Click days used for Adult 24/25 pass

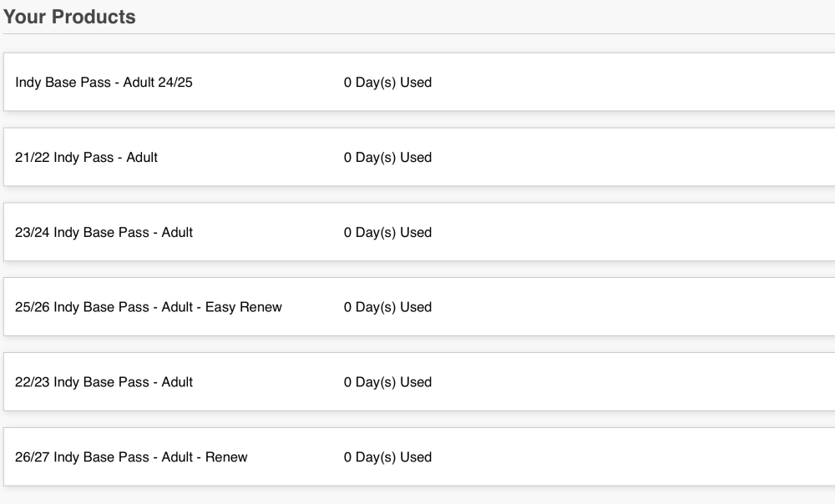tap(387, 83)
